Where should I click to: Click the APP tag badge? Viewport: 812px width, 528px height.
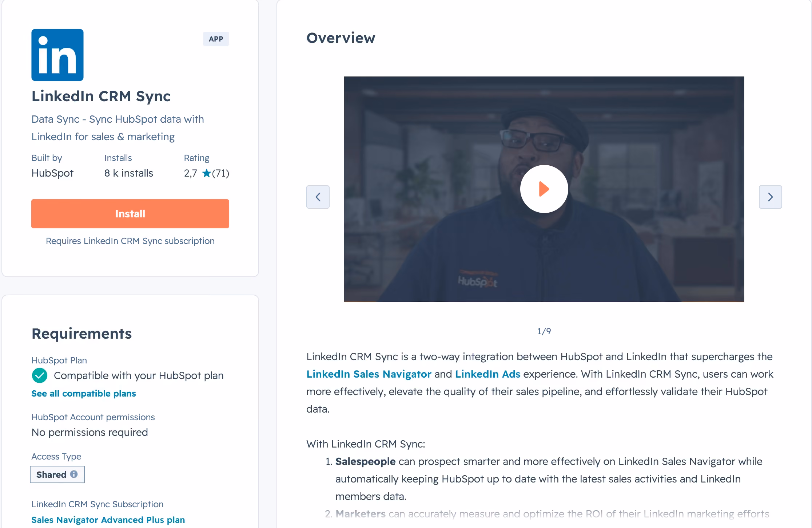point(216,39)
